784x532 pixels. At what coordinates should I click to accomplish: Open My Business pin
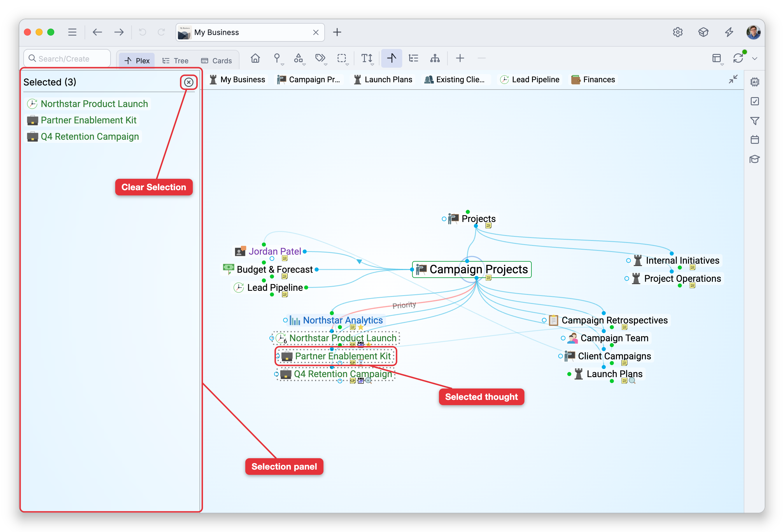(x=237, y=80)
